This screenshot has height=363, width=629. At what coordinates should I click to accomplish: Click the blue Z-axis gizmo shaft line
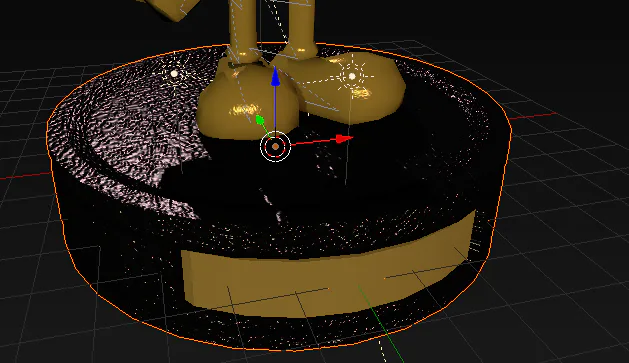point(275,108)
